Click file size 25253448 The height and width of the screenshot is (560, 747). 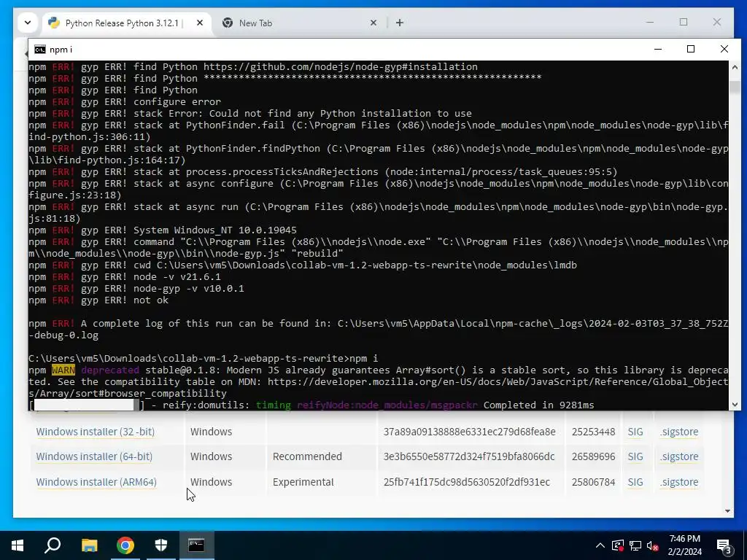[593, 432]
